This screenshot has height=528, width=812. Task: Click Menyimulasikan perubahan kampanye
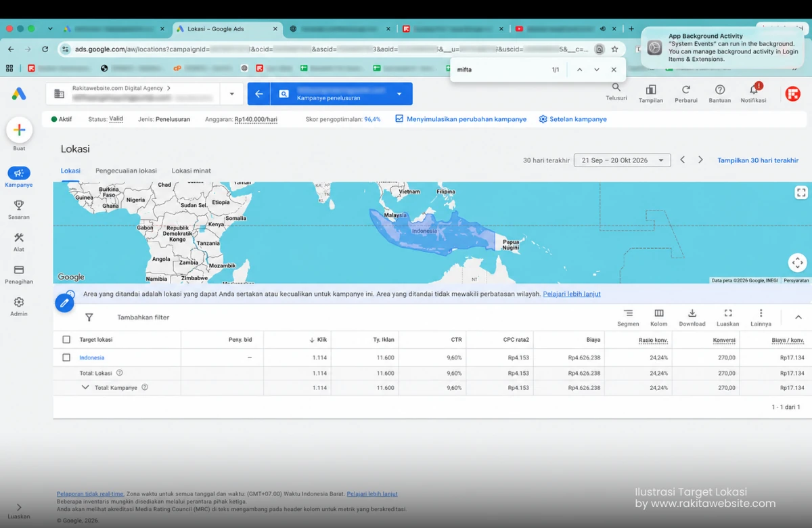point(461,119)
